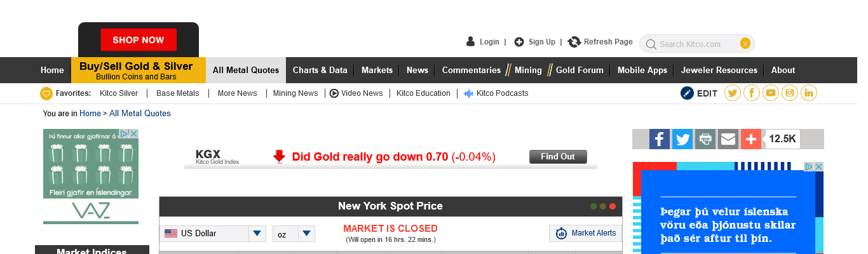Click the Login link
Screen dimensions: 868x254
(489, 42)
